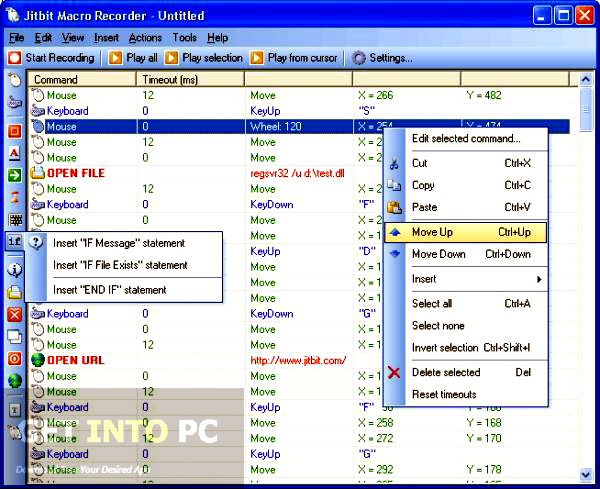Choose Invert selection in context menu
The image size is (600, 489).
tap(466, 348)
